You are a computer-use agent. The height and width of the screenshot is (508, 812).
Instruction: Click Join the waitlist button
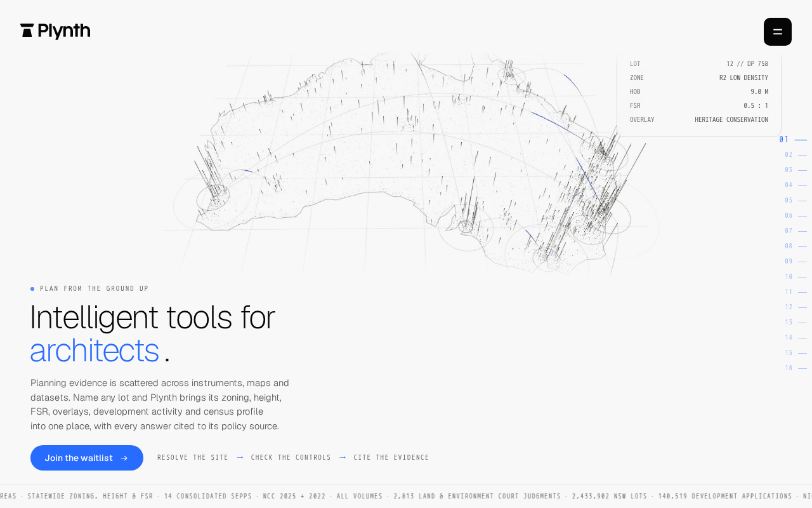[x=87, y=458]
